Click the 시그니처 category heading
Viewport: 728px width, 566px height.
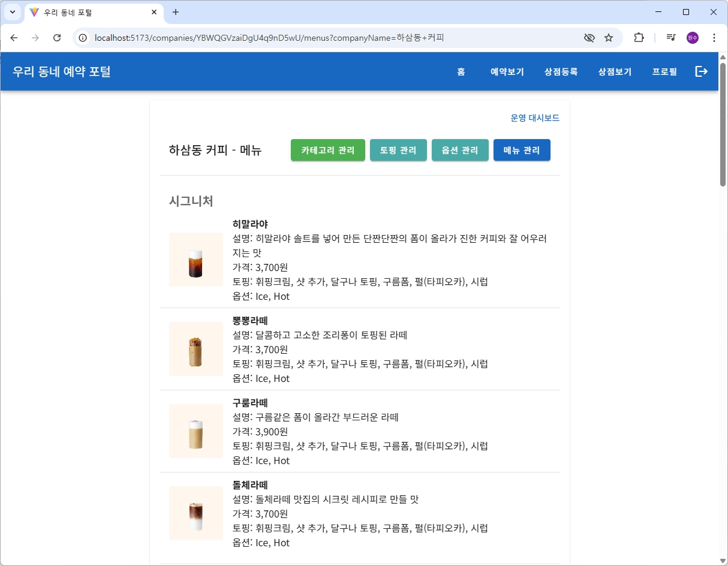(191, 201)
